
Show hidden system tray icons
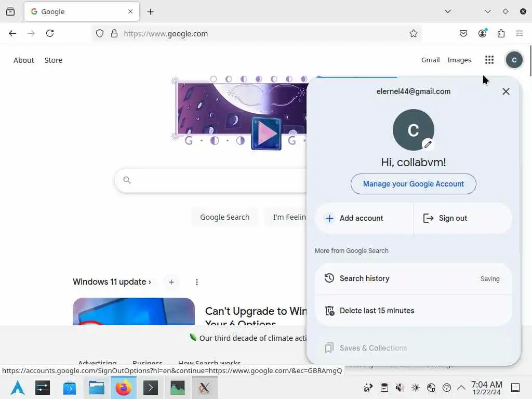461,388
